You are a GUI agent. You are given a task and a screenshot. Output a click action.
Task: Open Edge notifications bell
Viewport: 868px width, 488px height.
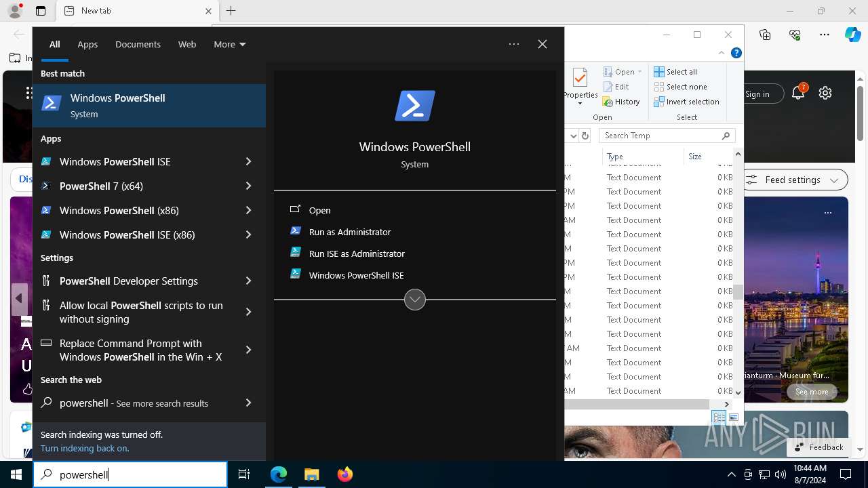798,94
